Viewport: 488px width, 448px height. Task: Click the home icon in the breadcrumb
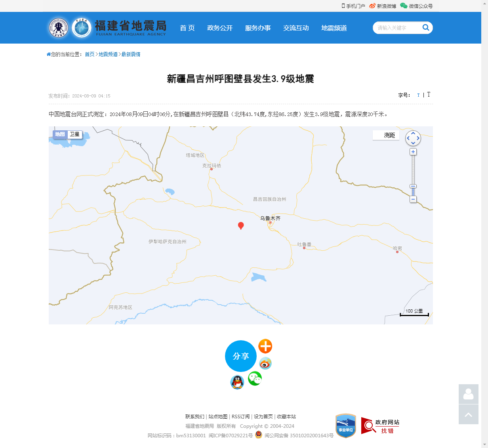pyautogui.click(x=48, y=54)
